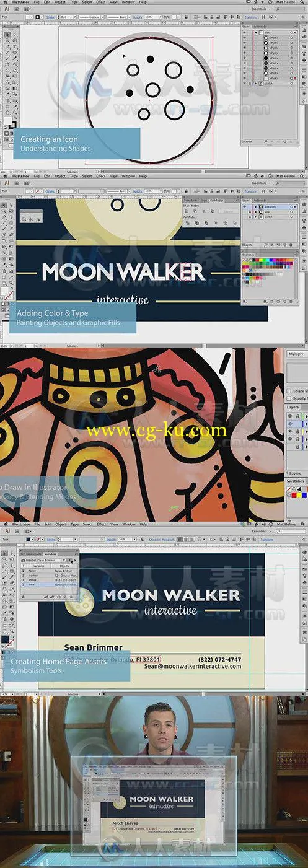Click the Outline icon under Pathfinders
The height and width of the screenshot is (868, 308).
point(226,222)
